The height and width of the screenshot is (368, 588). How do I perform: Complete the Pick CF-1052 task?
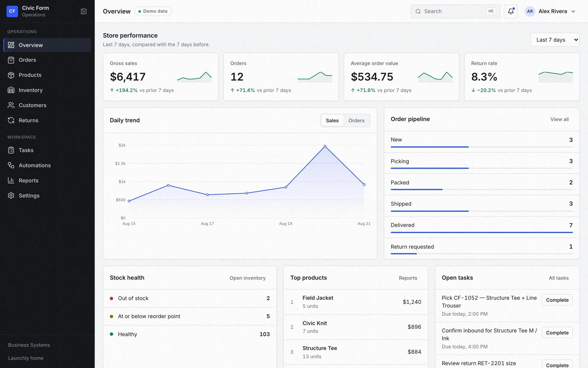click(x=557, y=300)
